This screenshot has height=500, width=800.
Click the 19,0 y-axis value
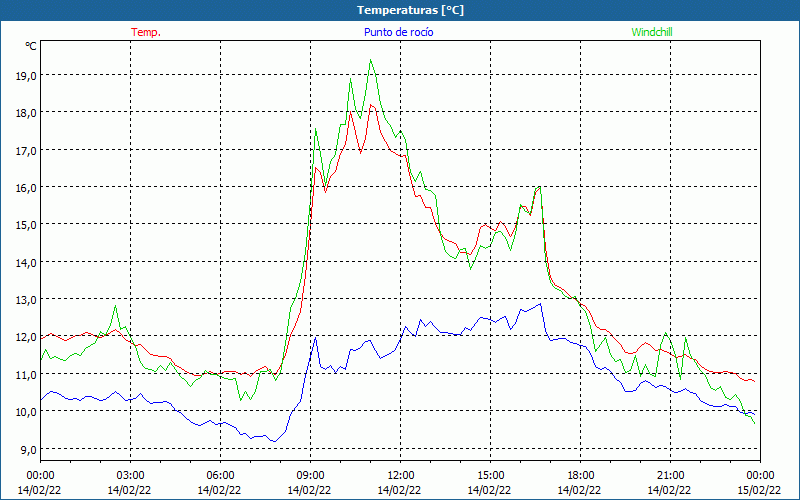point(27,76)
